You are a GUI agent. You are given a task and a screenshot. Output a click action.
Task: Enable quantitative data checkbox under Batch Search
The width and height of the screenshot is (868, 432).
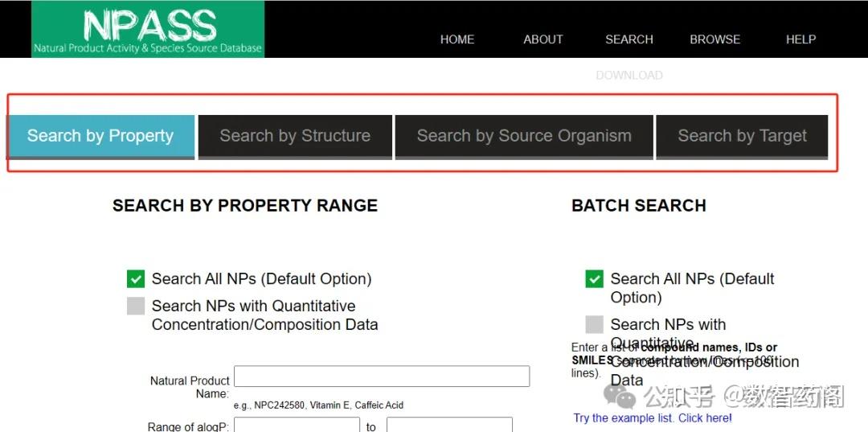tap(594, 325)
